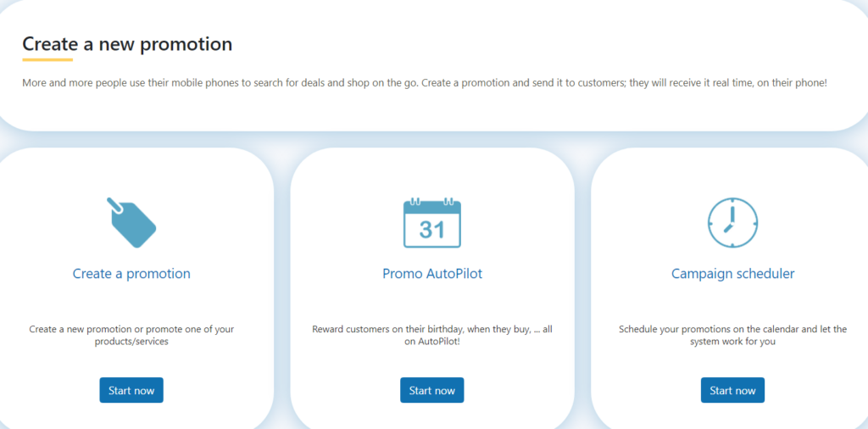This screenshot has width=868, height=429.
Task: Click the 'Schedule your promotions on the calendar' text
Action: tap(733, 336)
